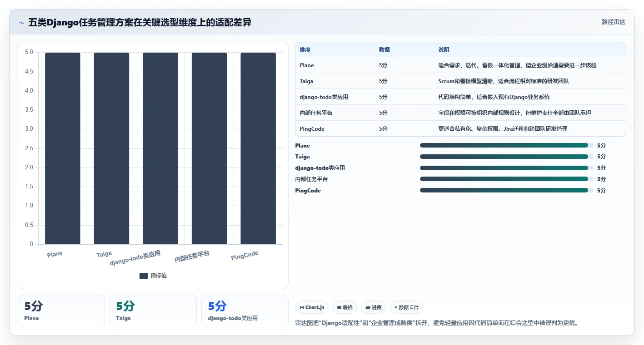Select the Chart.js tag chip
644x345 pixels.
(312, 307)
